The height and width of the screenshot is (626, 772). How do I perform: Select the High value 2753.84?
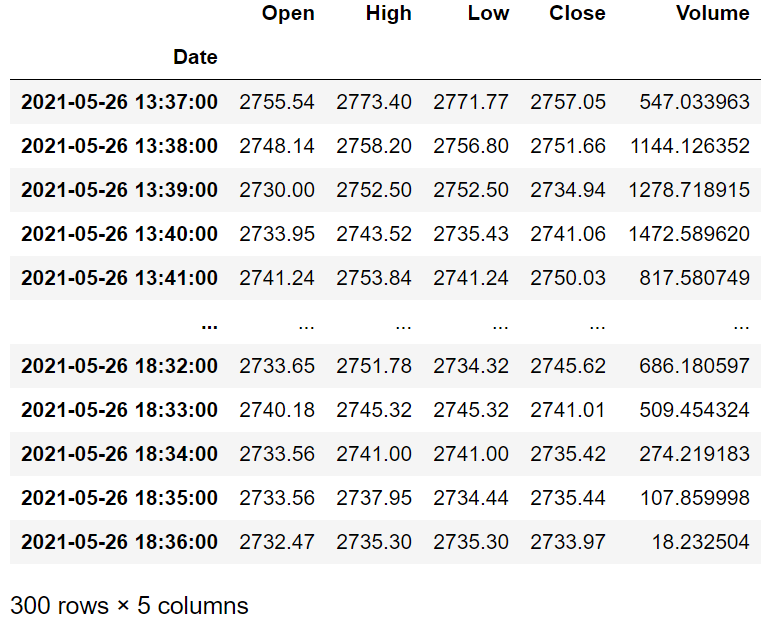tap(374, 278)
